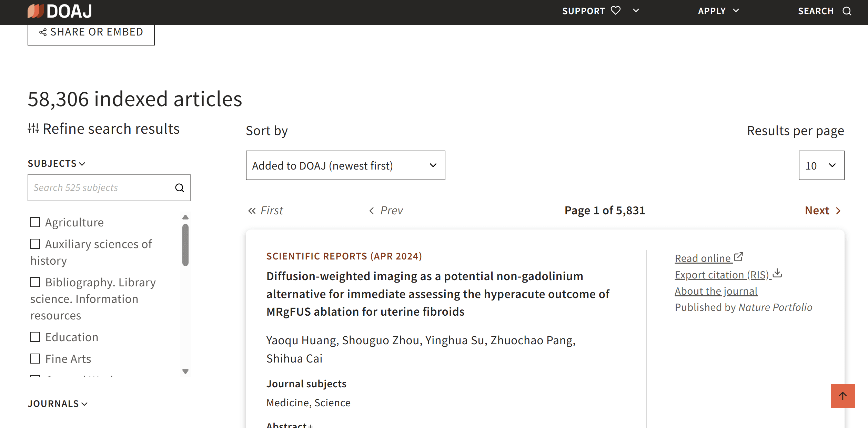This screenshot has height=428, width=868.
Task: Expand the Support menu chevron
Action: 636,11
